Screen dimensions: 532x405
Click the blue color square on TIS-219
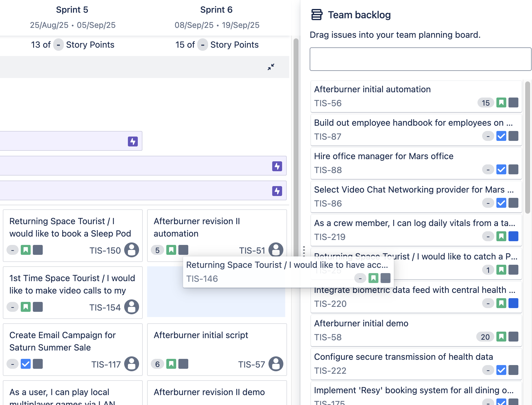click(513, 236)
